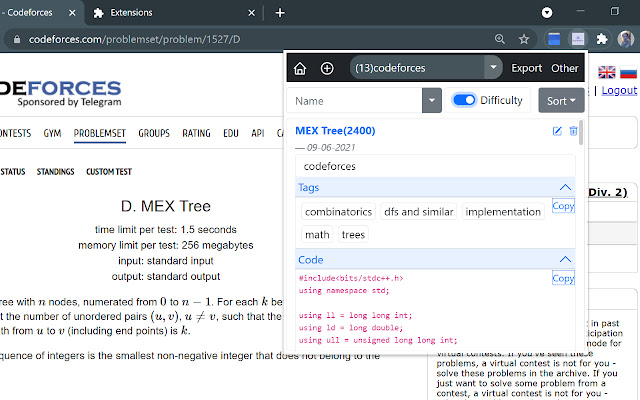
Task: Collapse the Code section
Action: coord(565,259)
